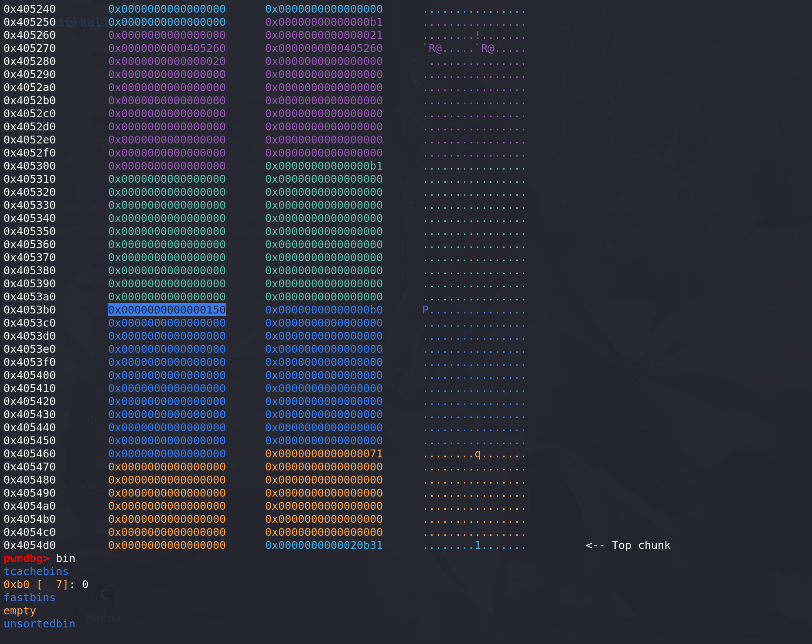The image size is (812, 644).
Task: Click the 'unsortedbin' heading
Action: coord(39,624)
